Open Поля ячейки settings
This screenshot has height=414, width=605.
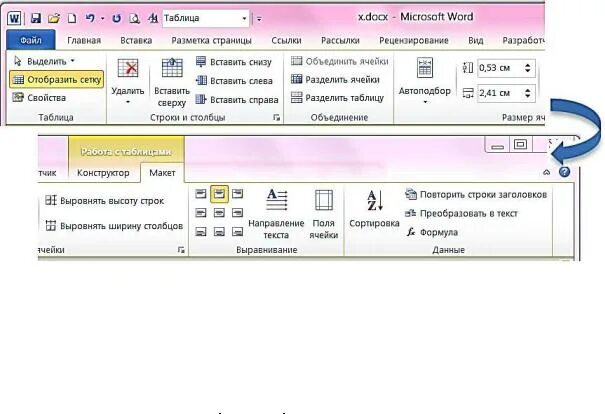[x=324, y=214]
